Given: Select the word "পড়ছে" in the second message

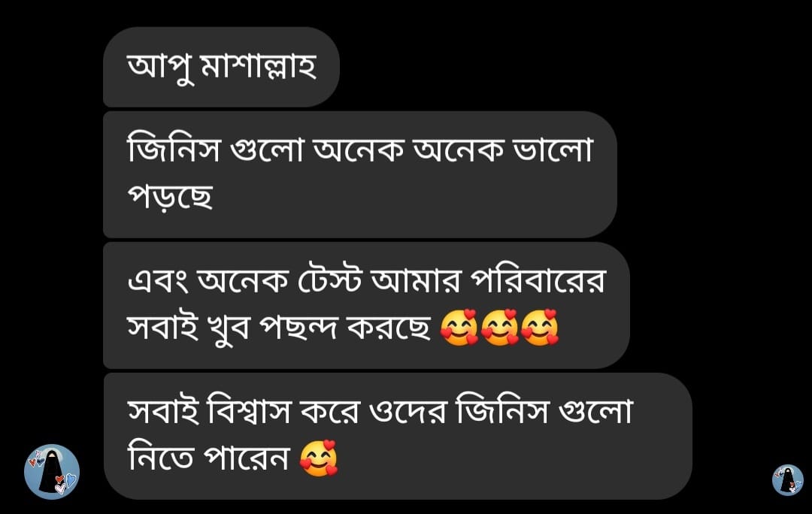Looking at the screenshot, I should click(x=171, y=197).
